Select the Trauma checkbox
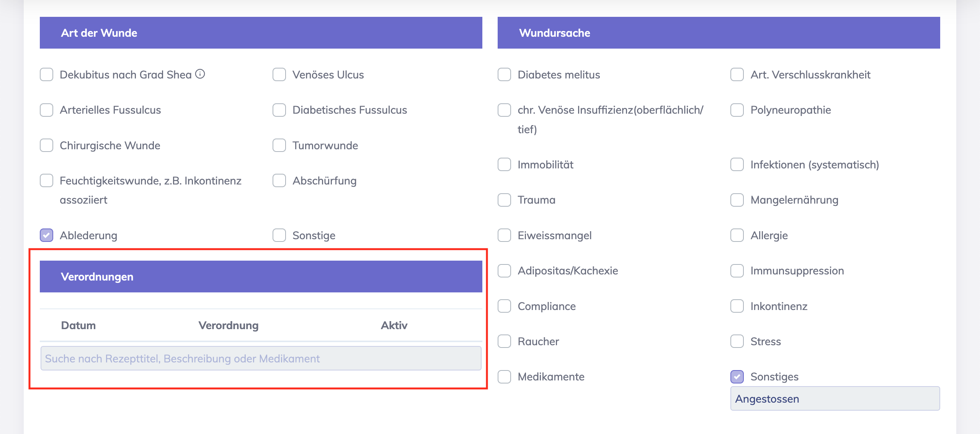This screenshot has height=434, width=980. coord(504,200)
